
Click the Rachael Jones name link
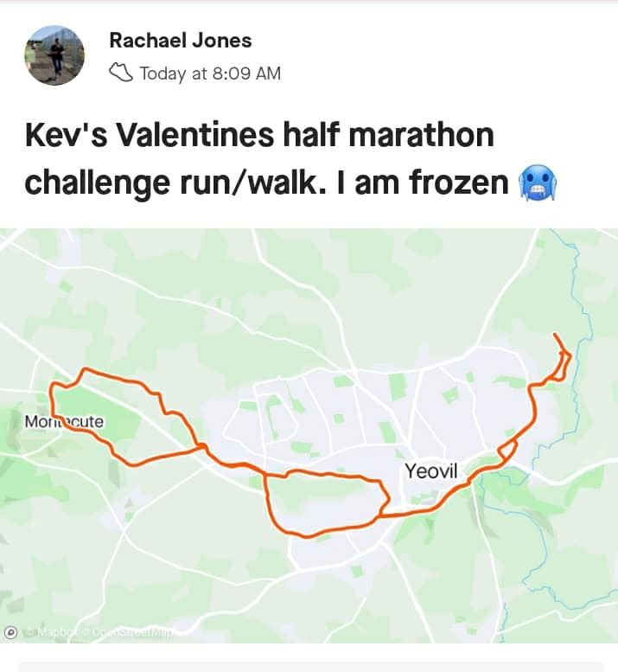click(x=181, y=41)
